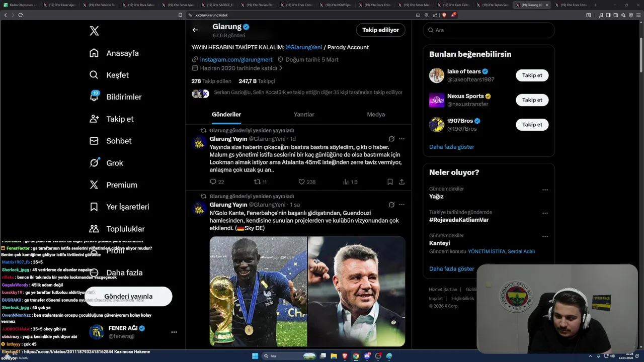Open Brave shields icon in address bar
The width and height of the screenshot is (644, 362).
[444, 15]
